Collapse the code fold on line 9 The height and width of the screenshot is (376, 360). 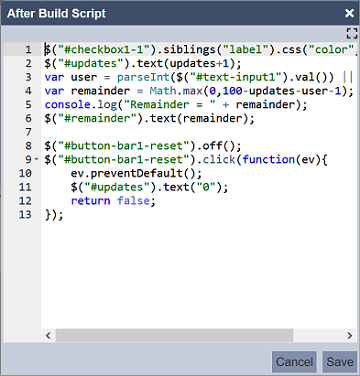[37, 159]
